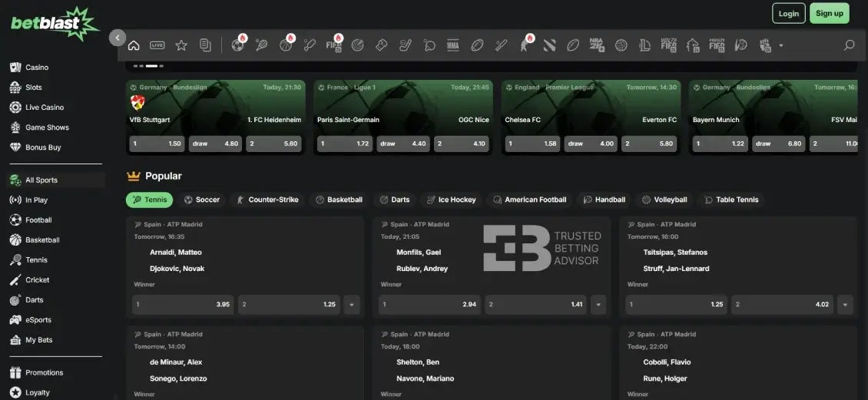Select the League of Legends icon
Screen dimensions: 868x400
[x=644, y=45]
